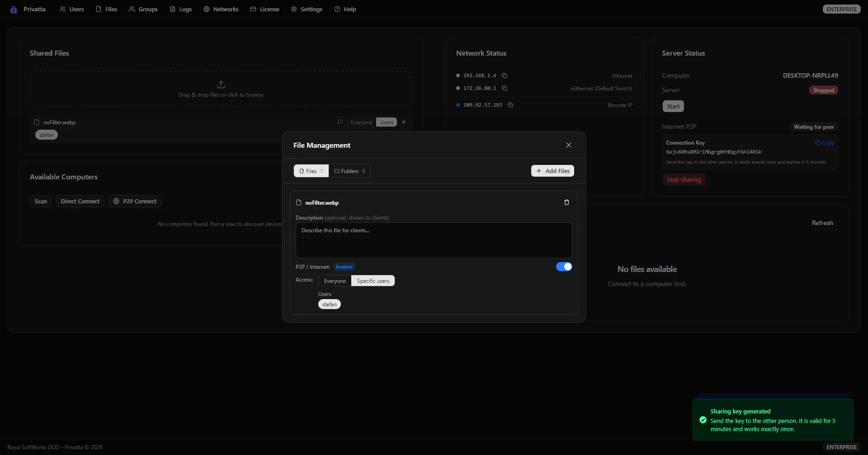Click the file icon beside noFilter.webp in the dialog
Viewport: 868px width, 455px height.
click(x=299, y=202)
